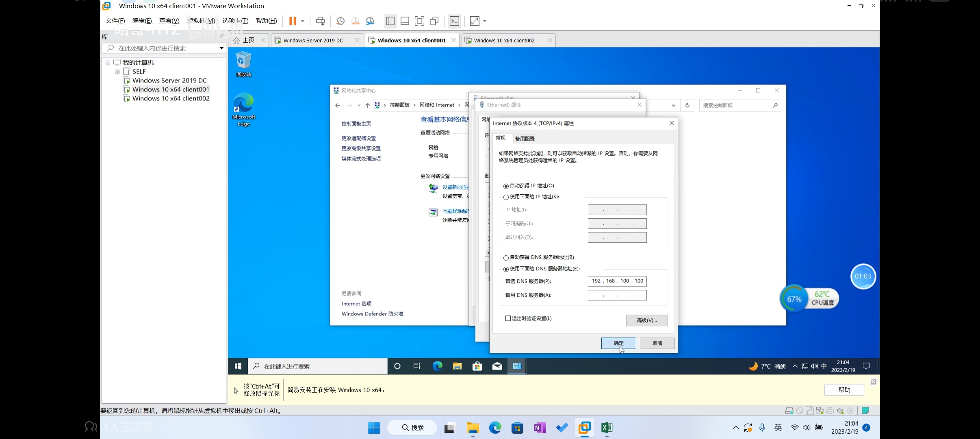Expand the SELF folder in library tree
The width and height of the screenshot is (980, 439).
[x=117, y=72]
